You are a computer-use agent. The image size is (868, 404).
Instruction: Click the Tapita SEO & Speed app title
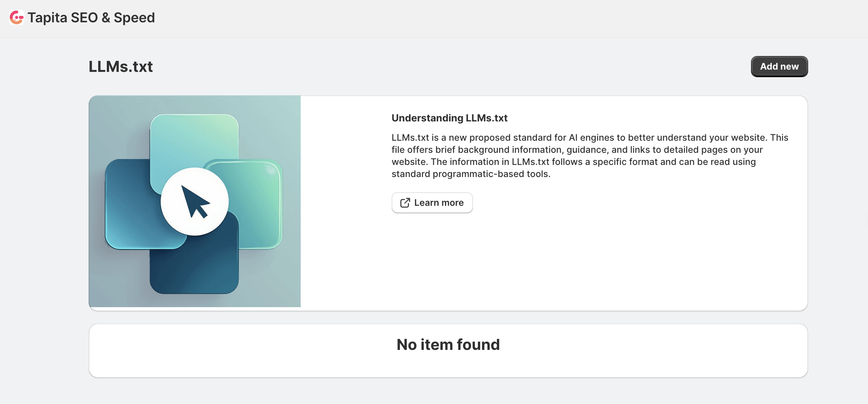[x=91, y=17]
